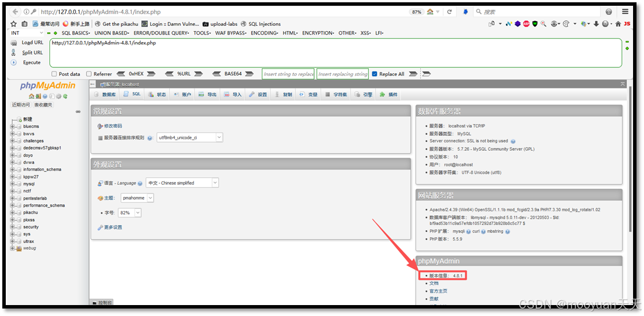Switch to the 数据库 (Databases) tab
The image size is (644, 316).
click(x=105, y=94)
